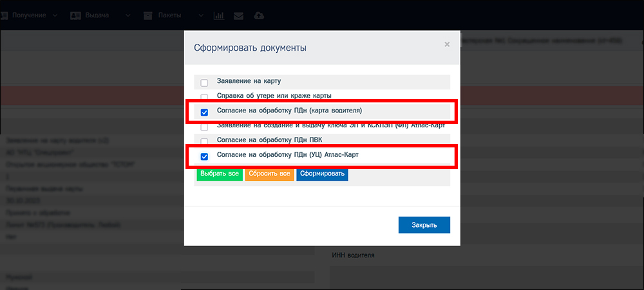The image size is (644, 290).
Task: Click the envelope mail icon
Action: [x=239, y=15]
